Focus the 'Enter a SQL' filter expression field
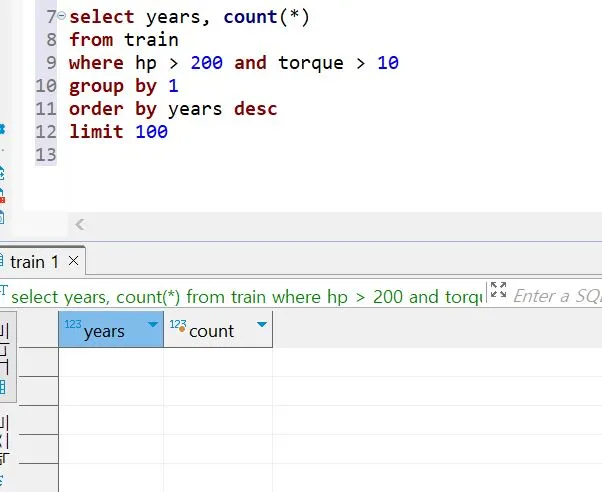The width and height of the screenshot is (602, 492). (557, 296)
